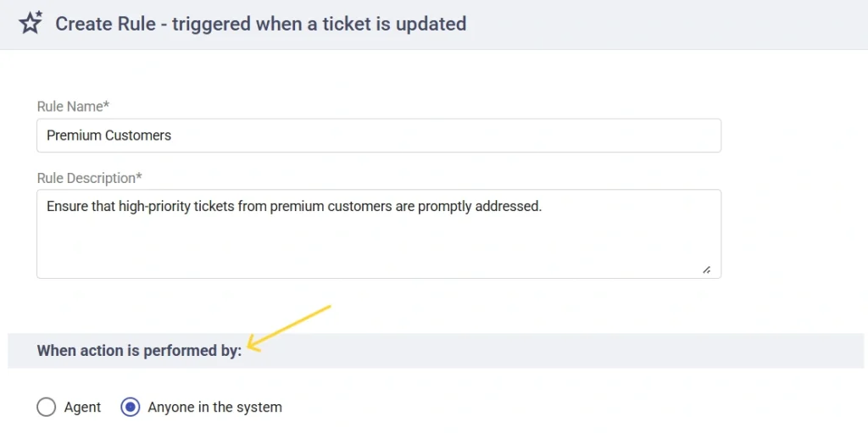
Task: Click the "Create Rule" page title text
Action: pyautogui.click(x=105, y=24)
